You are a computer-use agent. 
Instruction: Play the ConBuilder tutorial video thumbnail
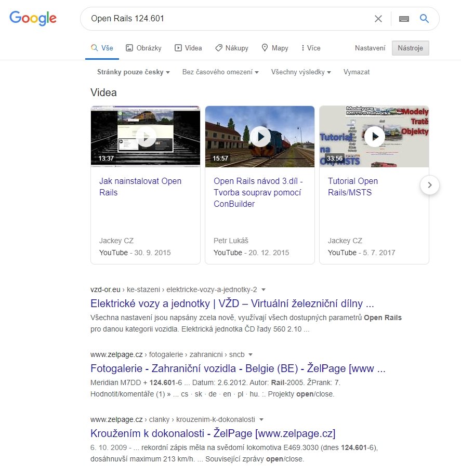[260, 137]
